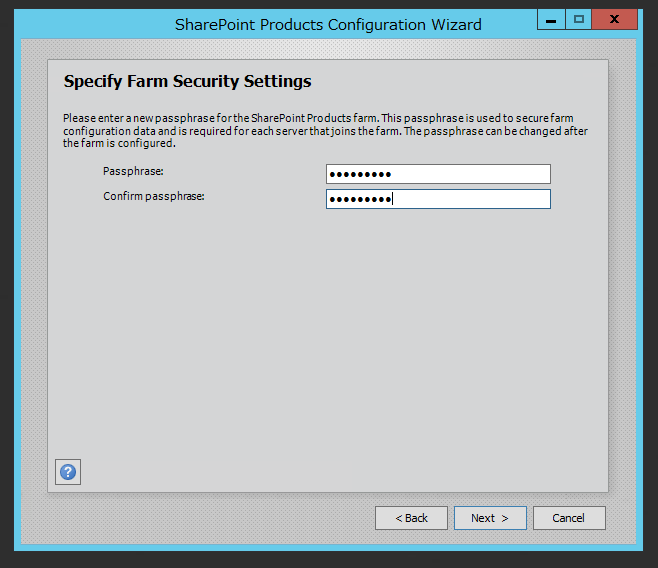The width and height of the screenshot is (658, 568).
Task: Select the Specify Farm Security Settings heading
Action: coord(187,81)
